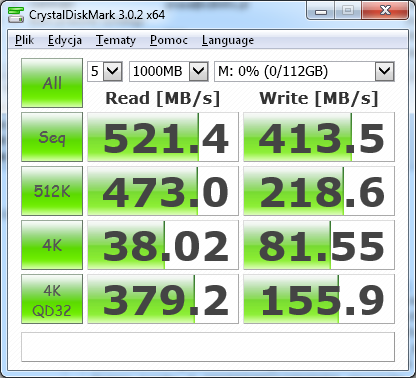416x378 pixels.
Task: Expand the drive selector M: 0% (0/112GB)
Action: (304, 71)
